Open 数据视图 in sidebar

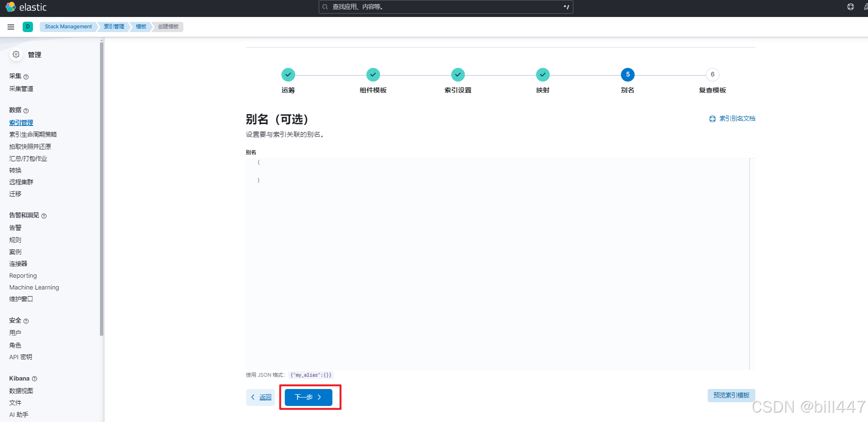coord(21,391)
